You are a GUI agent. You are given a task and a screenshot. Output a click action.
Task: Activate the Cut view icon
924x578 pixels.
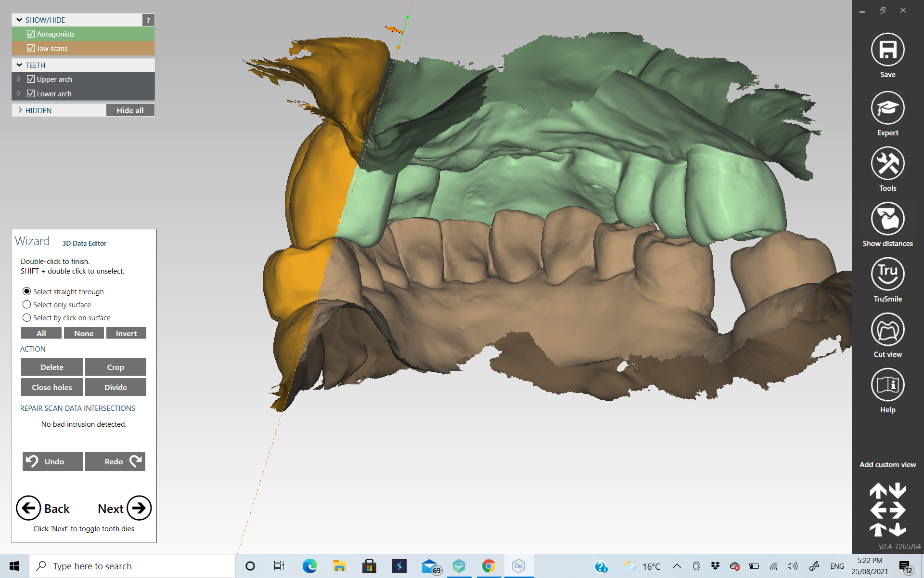[887, 329]
